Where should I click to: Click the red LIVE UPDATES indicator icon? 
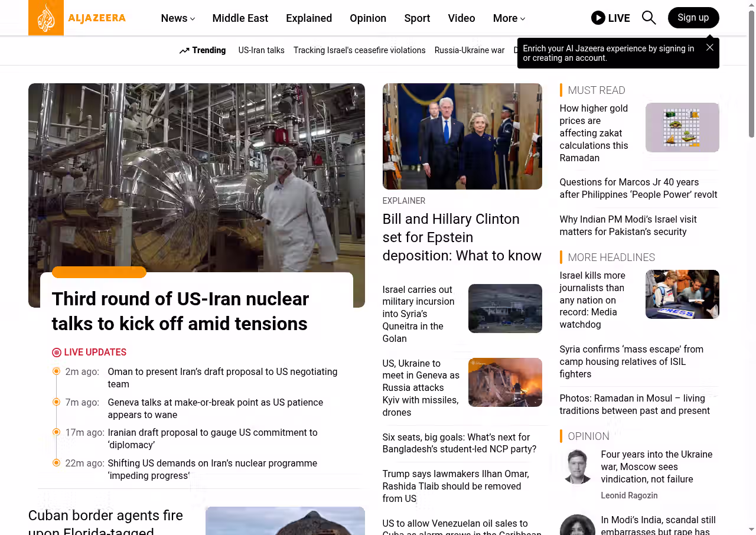pos(57,353)
